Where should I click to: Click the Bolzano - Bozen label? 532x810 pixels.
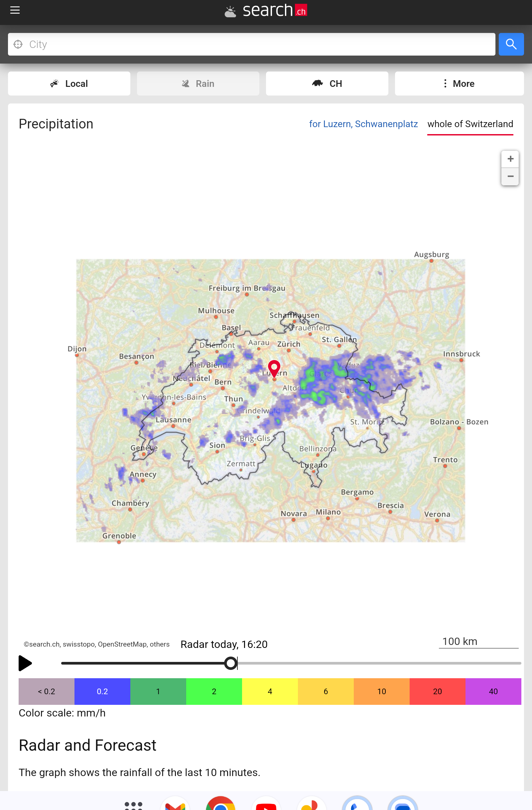tap(459, 422)
